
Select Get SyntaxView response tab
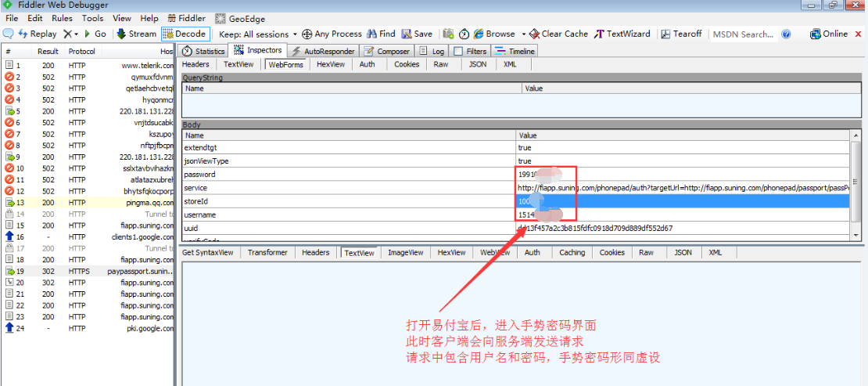tap(207, 252)
